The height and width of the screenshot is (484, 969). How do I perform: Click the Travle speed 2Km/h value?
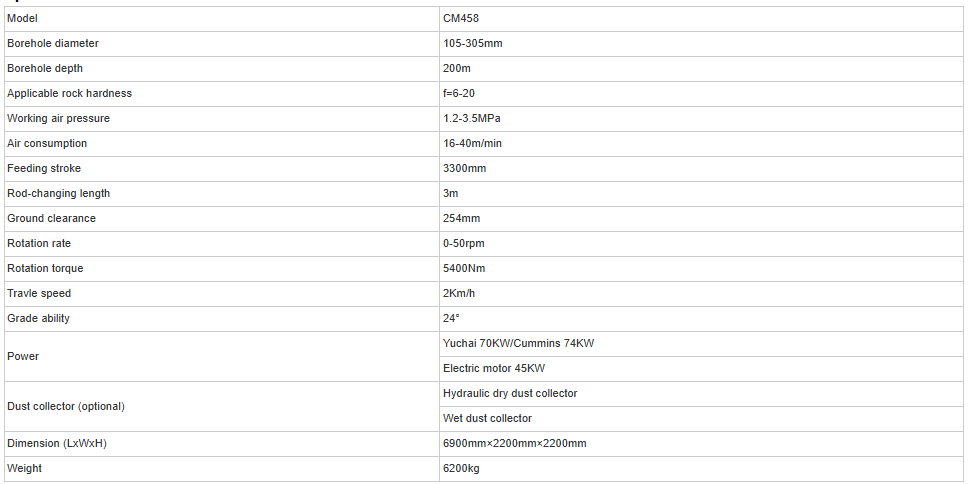459,294
